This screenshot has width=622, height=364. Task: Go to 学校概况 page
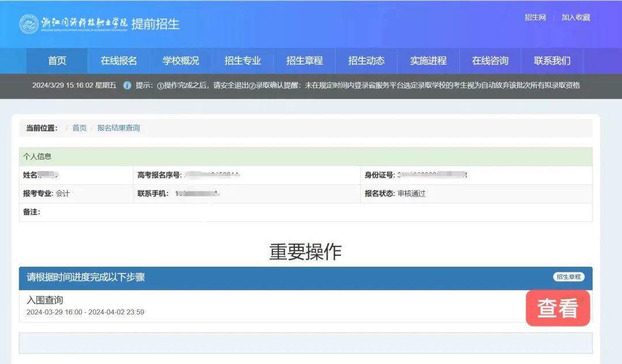pos(181,60)
